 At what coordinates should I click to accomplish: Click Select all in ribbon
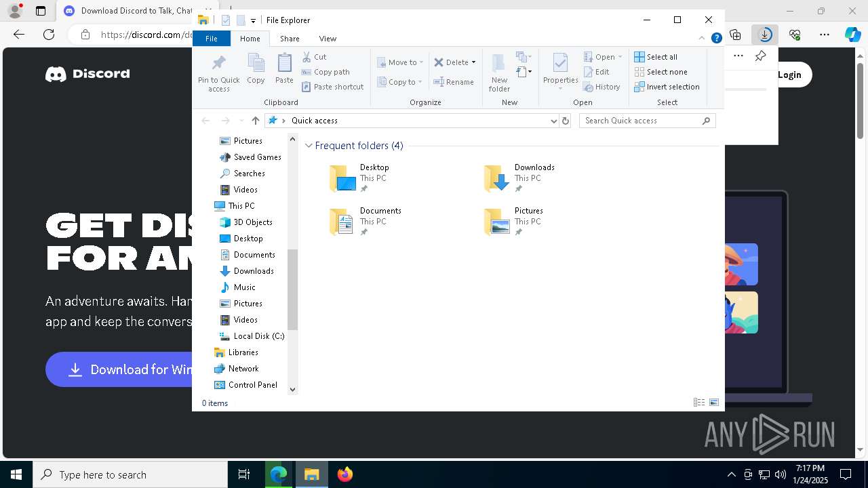[656, 57]
